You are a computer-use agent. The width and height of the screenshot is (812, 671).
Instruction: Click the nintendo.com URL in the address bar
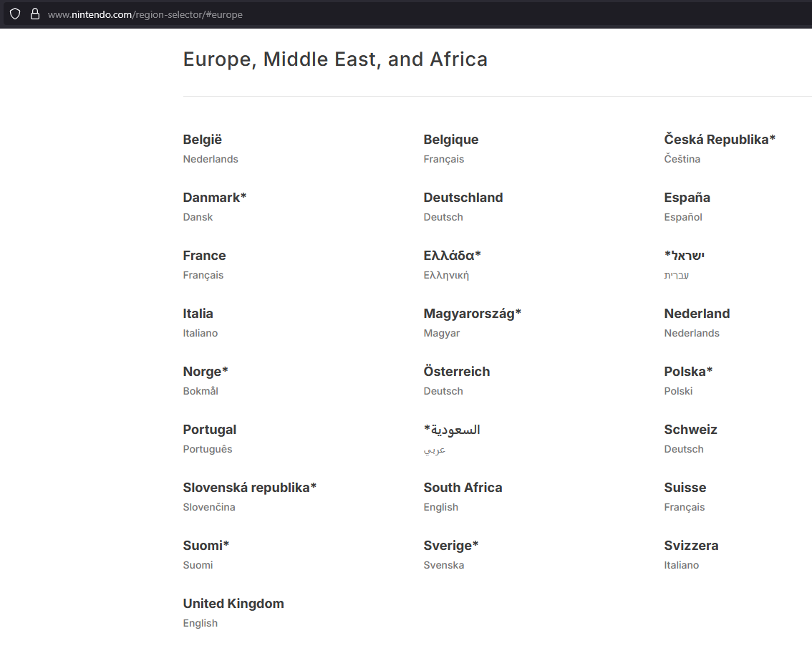145,14
